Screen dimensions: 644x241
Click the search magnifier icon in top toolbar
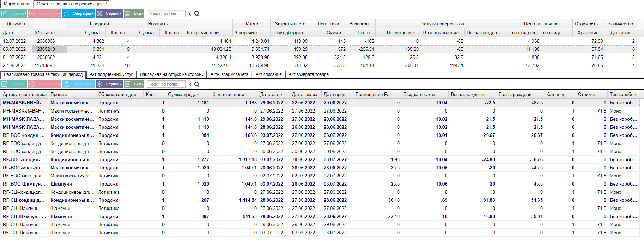(x=197, y=14)
